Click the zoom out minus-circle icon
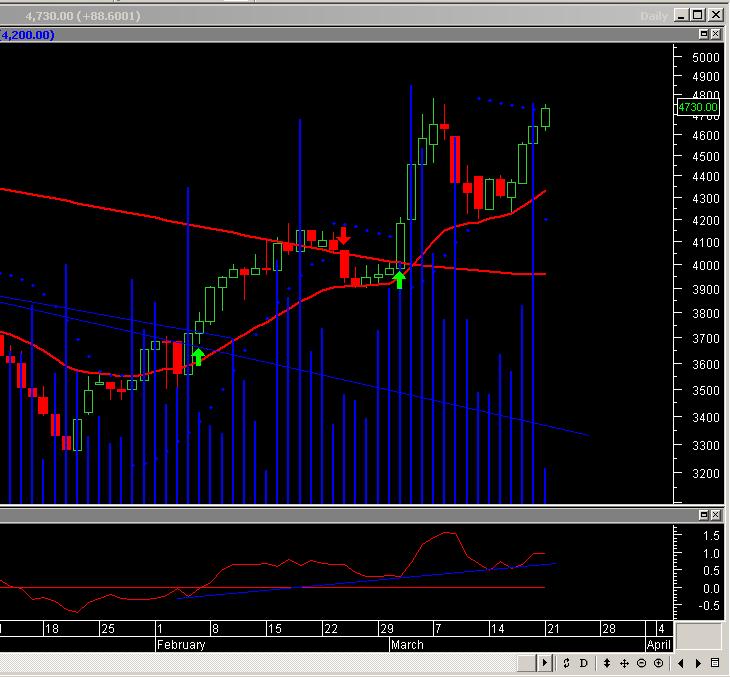The height and width of the screenshot is (677, 730). click(x=641, y=663)
